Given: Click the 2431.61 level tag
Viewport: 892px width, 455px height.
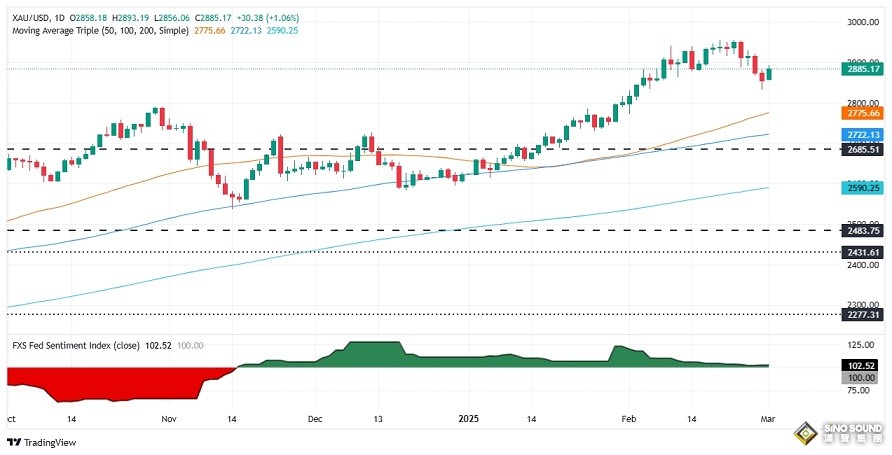Looking at the screenshot, I should click(x=863, y=252).
